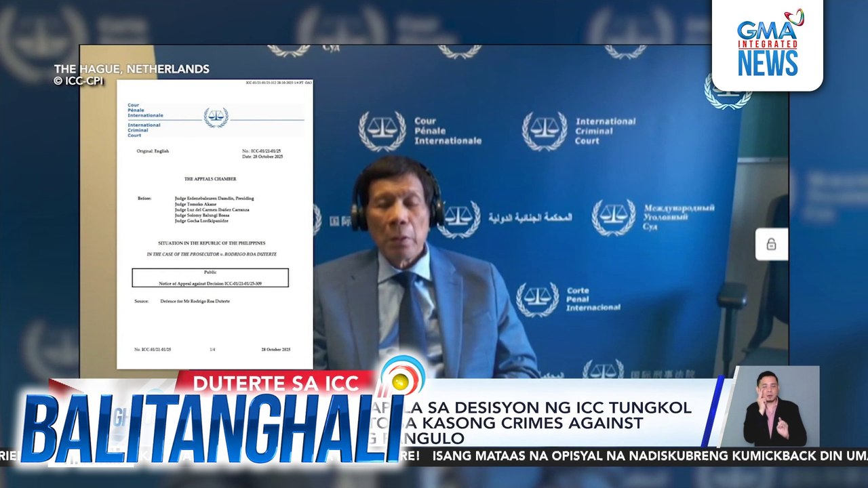The image size is (868, 488).
Task: Click the GMA Integrated News logo
Action: 768,45
